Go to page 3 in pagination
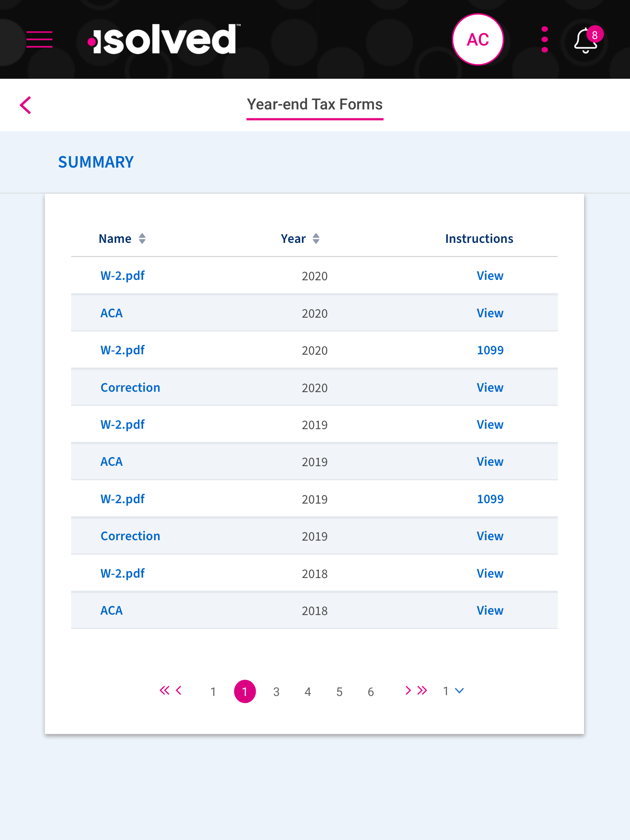The height and width of the screenshot is (840, 630). point(276,692)
